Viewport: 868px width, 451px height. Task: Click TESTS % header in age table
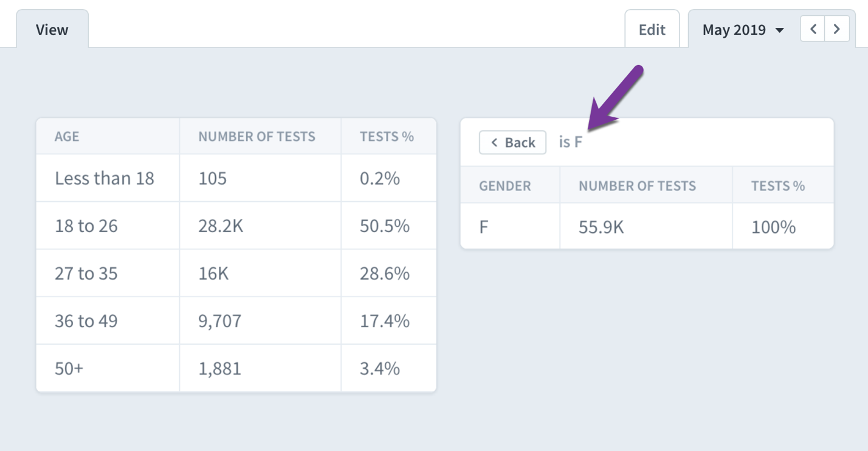387,136
